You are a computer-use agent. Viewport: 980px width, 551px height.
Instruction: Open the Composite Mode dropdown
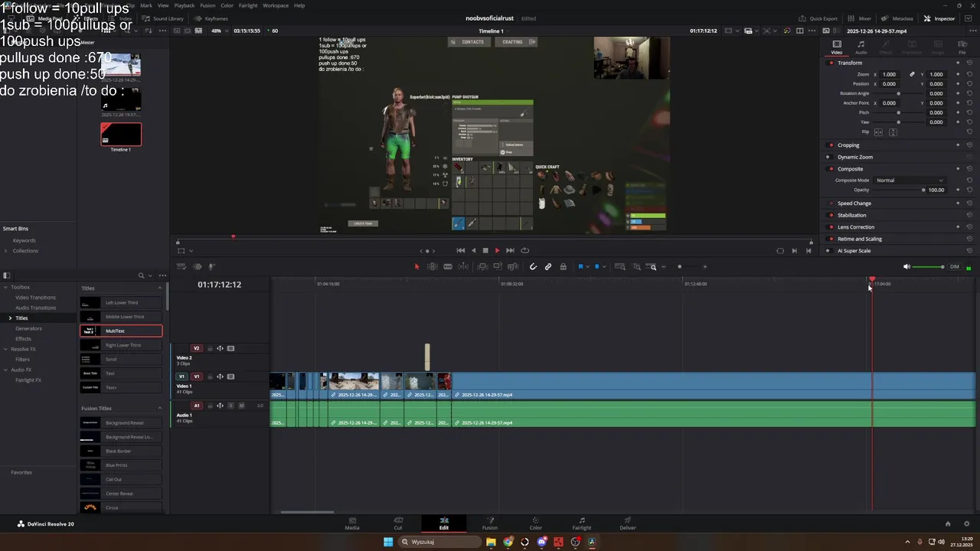(x=910, y=180)
